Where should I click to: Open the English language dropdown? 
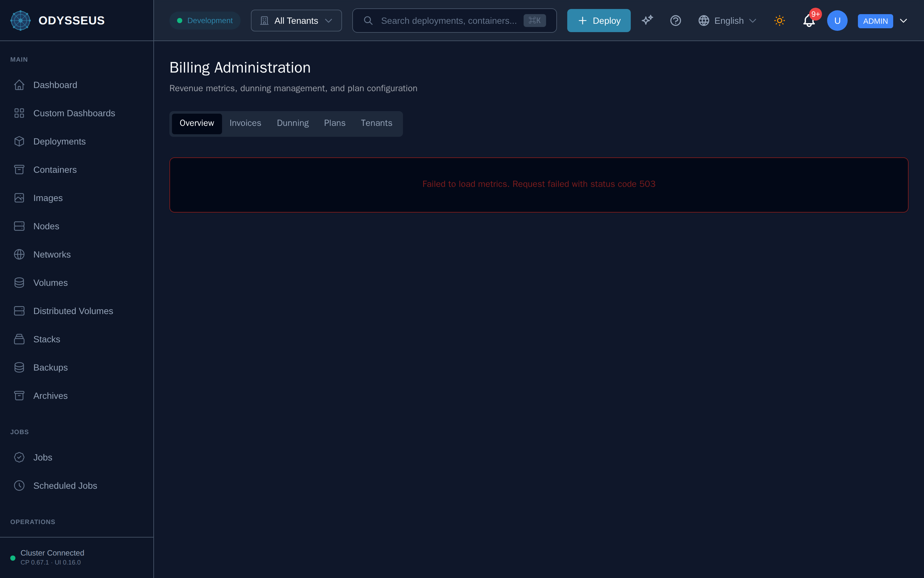[727, 21]
